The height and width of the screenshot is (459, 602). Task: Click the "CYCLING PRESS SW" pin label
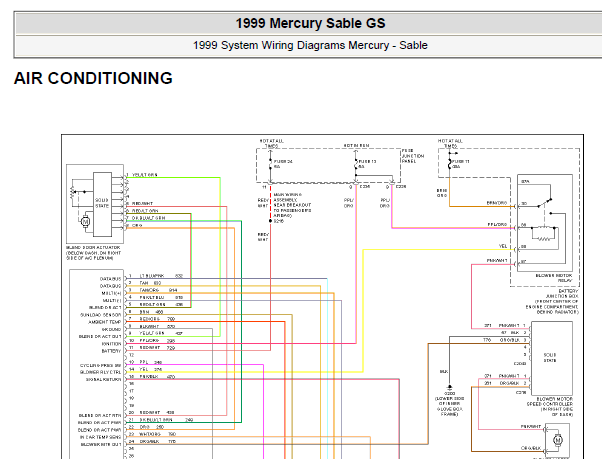101,365
